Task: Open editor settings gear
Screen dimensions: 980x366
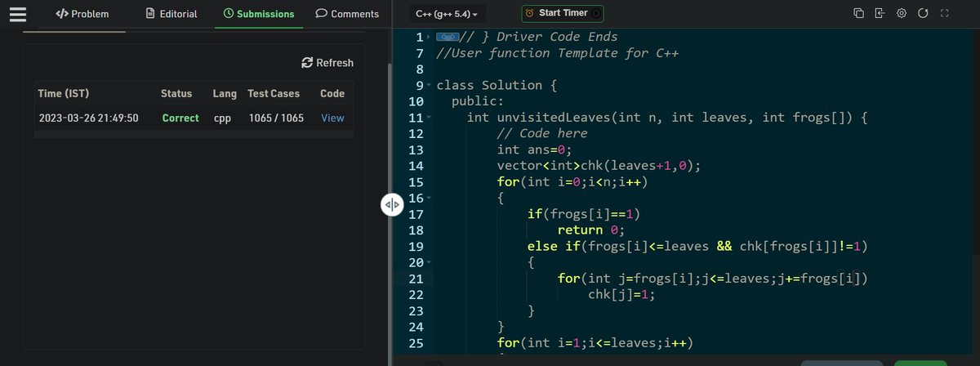Action: click(x=902, y=13)
